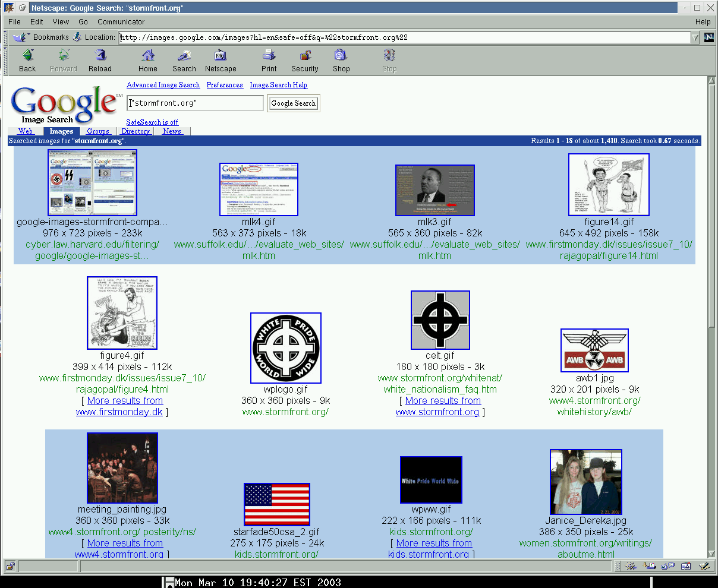The height and width of the screenshot is (588, 718).
Task: Open the Mail inbox component icon
Action: point(650,566)
